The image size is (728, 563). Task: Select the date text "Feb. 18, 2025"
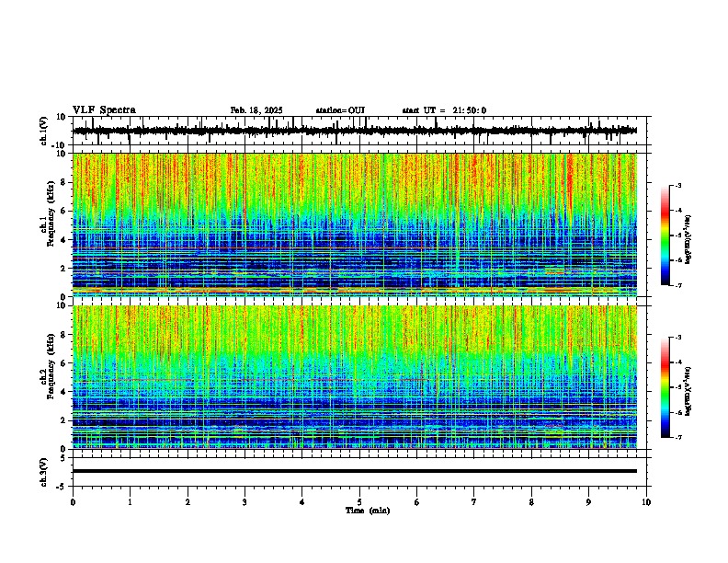pyautogui.click(x=256, y=110)
